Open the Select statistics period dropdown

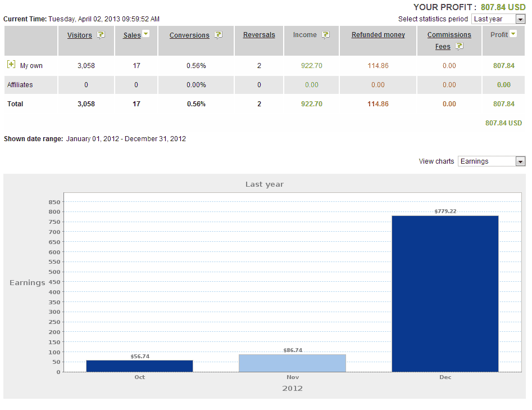(x=498, y=19)
